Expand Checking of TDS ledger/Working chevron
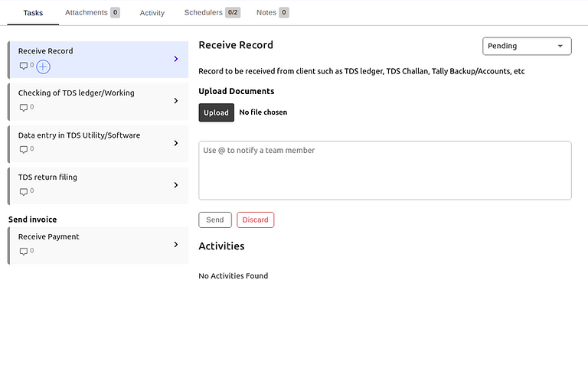The height and width of the screenshot is (371, 588). click(x=176, y=101)
